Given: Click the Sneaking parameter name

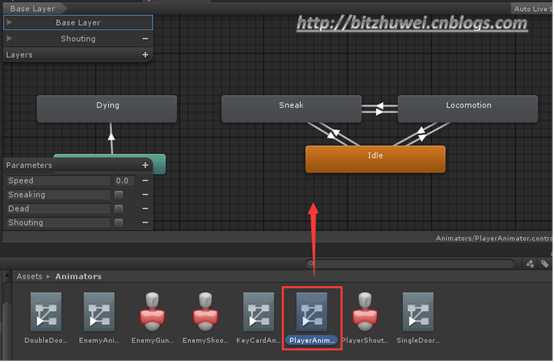Looking at the screenshot, I should (27, 195).
